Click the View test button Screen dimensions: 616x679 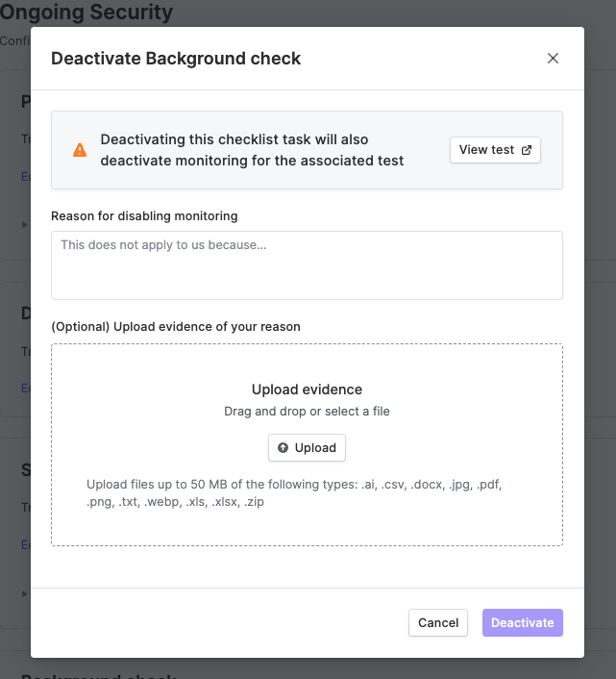495,150
